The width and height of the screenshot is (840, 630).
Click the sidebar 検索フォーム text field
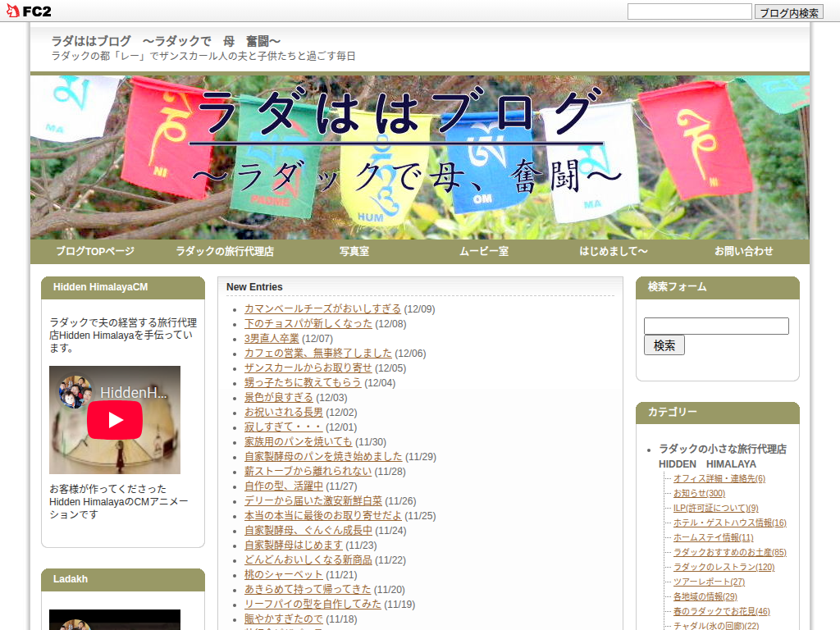pyautogui.click(x=716, y=326)
